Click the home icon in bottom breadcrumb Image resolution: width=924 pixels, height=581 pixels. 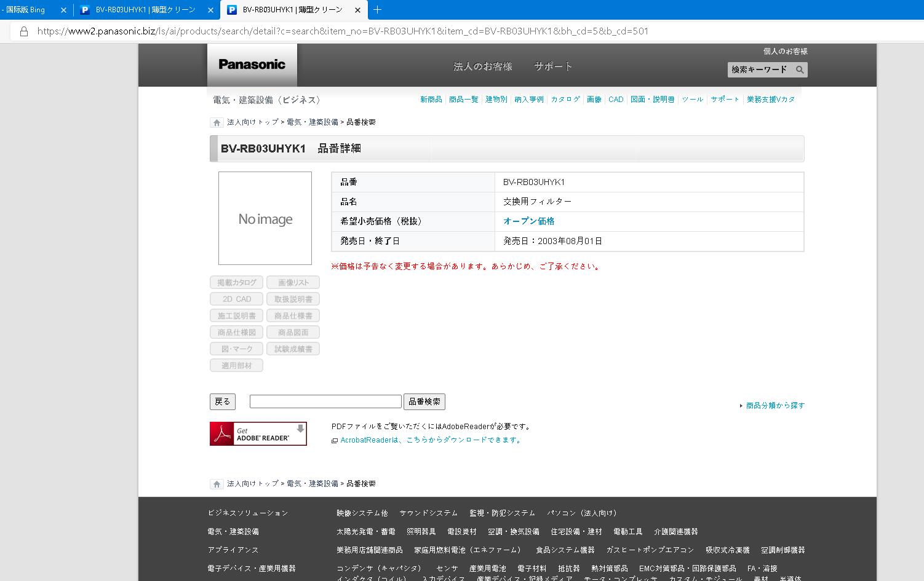217,484
